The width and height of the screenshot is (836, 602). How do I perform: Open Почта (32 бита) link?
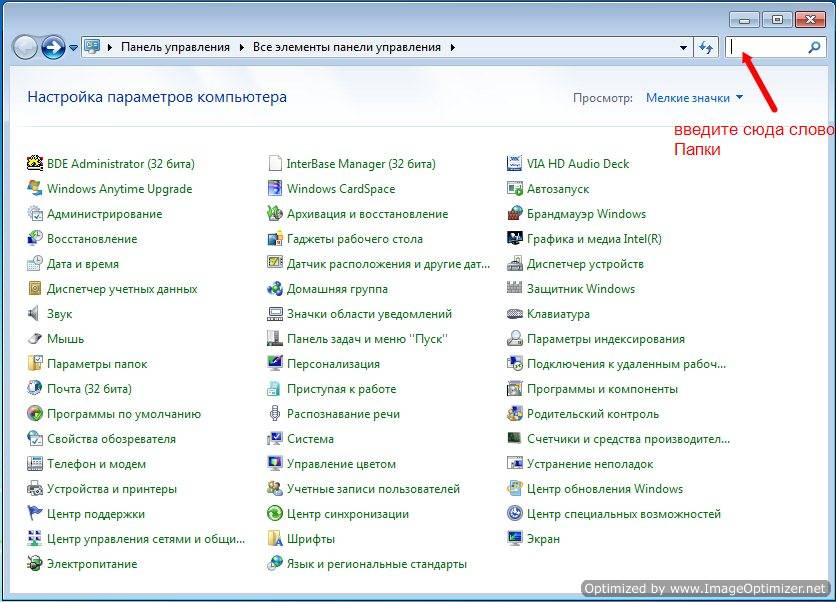[x=89, y=389]
